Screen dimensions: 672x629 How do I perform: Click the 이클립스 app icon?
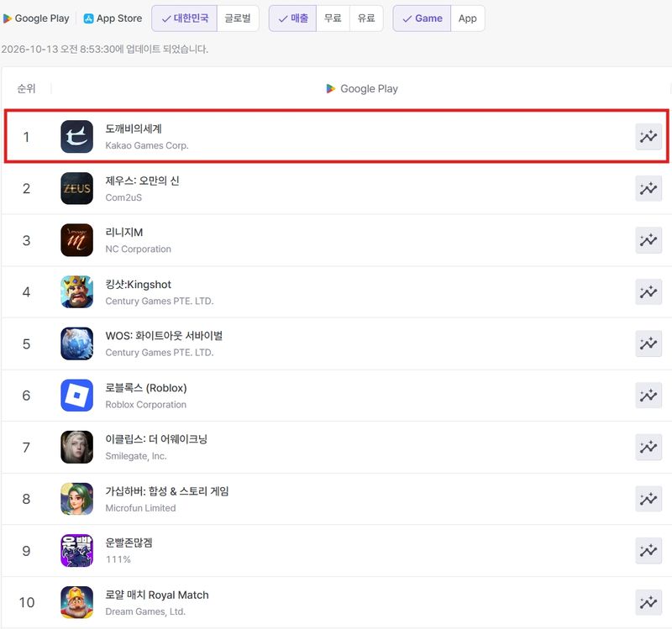pyautogui.click(x=76, y=448)
